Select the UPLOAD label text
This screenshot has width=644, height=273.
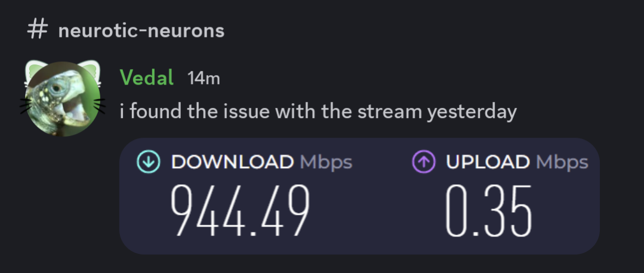coord(488,162)
